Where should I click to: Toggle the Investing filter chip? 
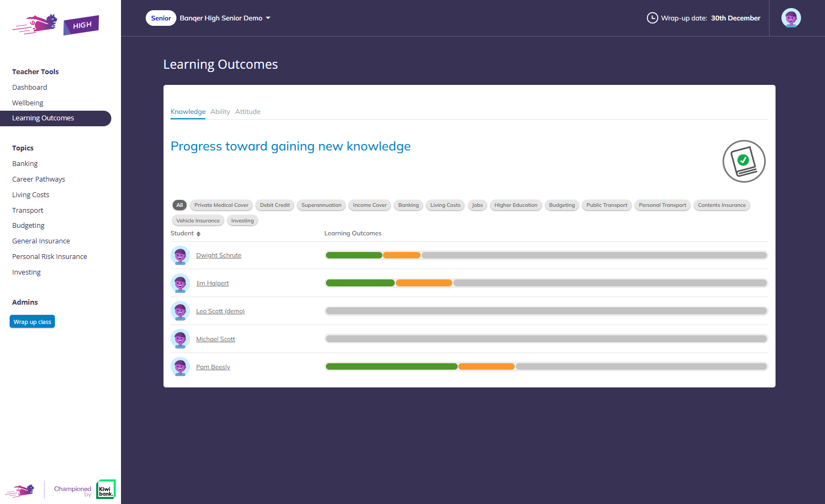243,221
